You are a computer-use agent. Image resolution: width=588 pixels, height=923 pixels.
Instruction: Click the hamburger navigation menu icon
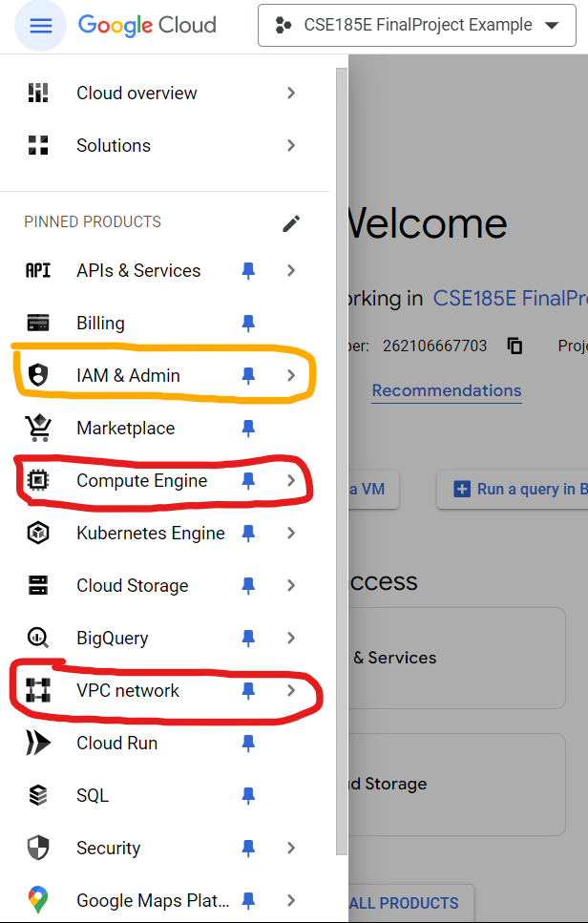coord(40,26)
